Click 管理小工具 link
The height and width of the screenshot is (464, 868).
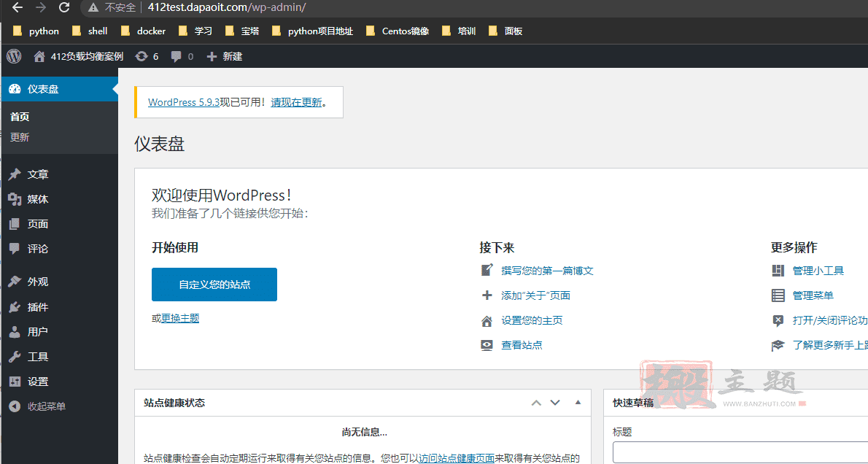tap(818, 271)
